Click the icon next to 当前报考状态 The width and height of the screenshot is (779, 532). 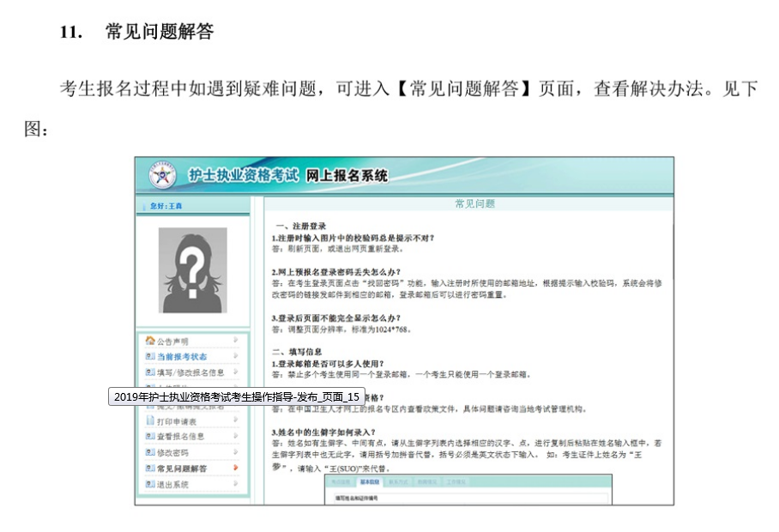pyautogui.click(x=150, y=356)
